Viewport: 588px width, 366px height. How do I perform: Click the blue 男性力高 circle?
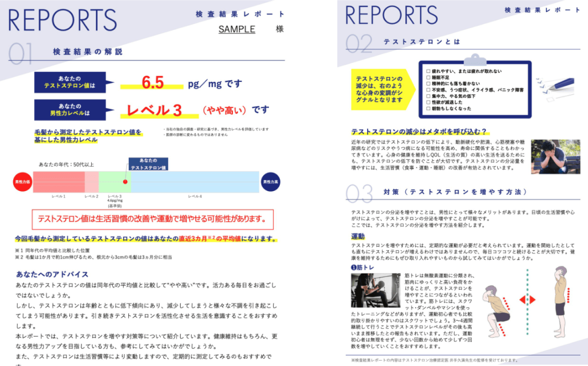click(271, 182)
